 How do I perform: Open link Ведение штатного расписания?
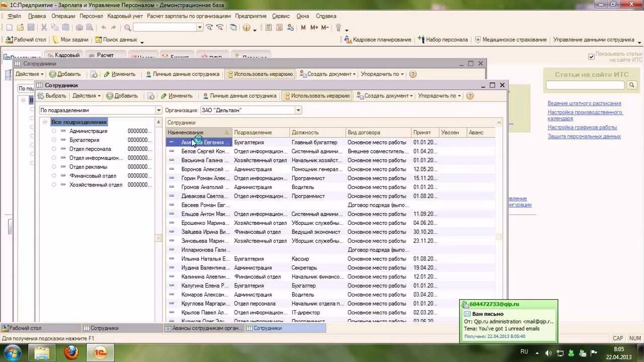click(x=584, y=104)
